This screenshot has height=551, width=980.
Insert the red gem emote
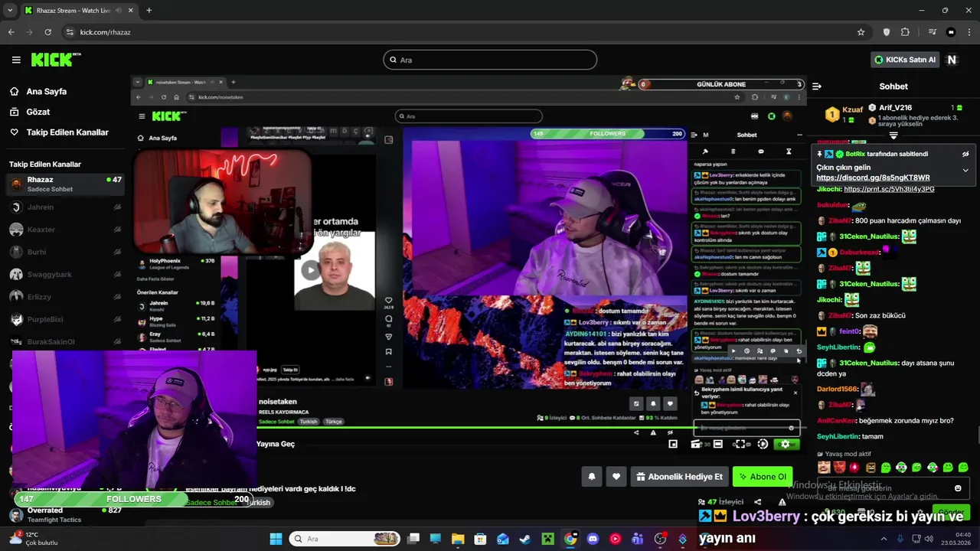854,467
